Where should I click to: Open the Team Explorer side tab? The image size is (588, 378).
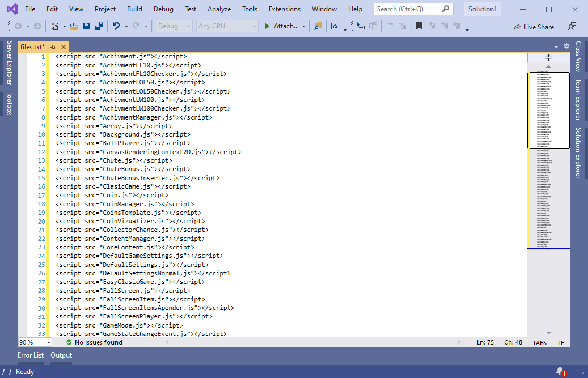578,100
